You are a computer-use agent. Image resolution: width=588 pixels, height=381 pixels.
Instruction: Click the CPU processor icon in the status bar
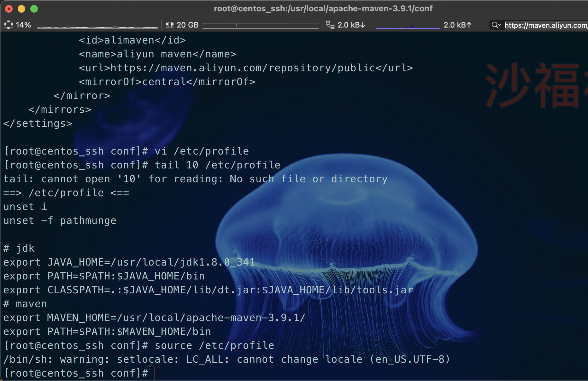(x=9, y=25)
